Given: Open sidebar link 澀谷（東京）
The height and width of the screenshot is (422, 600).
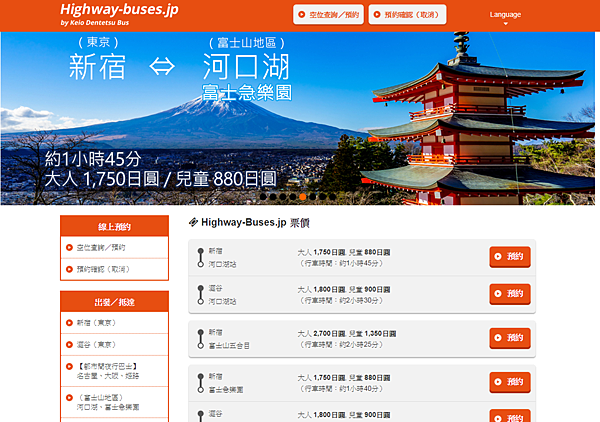Looking at the screenshot, I should [114, 345].
